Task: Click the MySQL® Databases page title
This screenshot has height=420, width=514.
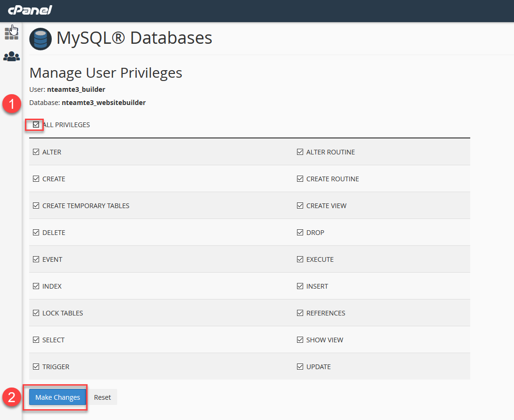Action: [135, 38]
